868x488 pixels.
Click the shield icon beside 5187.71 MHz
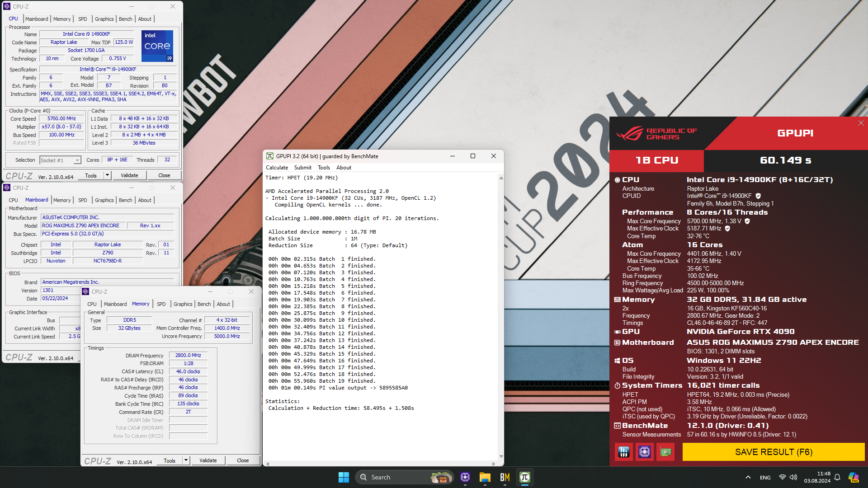pyautogui.click(x=727, y=229)
